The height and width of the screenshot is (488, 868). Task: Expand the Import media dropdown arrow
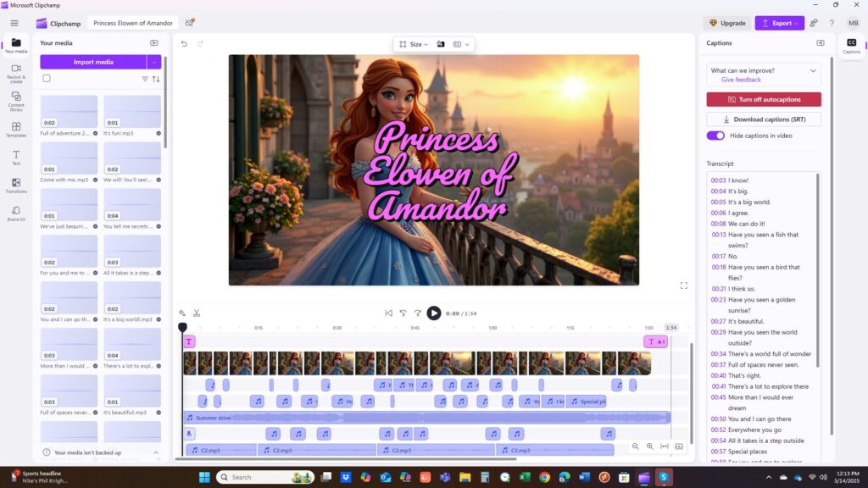[153, 62]
